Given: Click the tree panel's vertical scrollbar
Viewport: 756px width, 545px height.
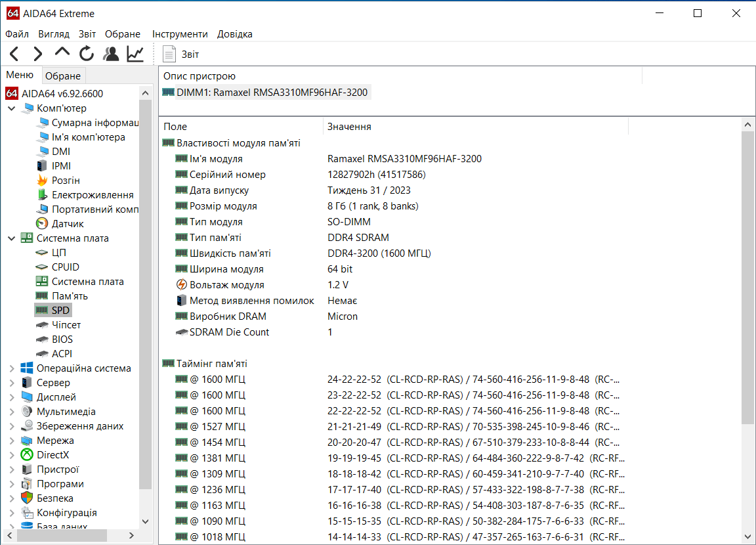Looking at the screenshot, I should 145,294.
